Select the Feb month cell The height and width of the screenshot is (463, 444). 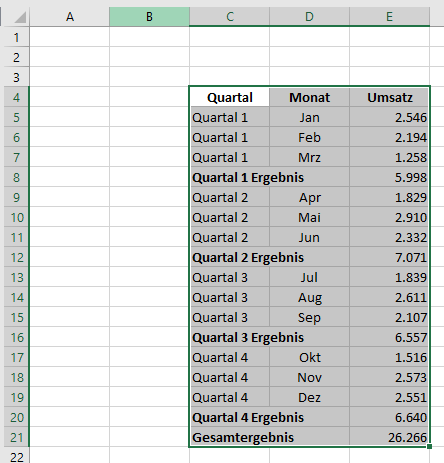[x=309, y=137]
